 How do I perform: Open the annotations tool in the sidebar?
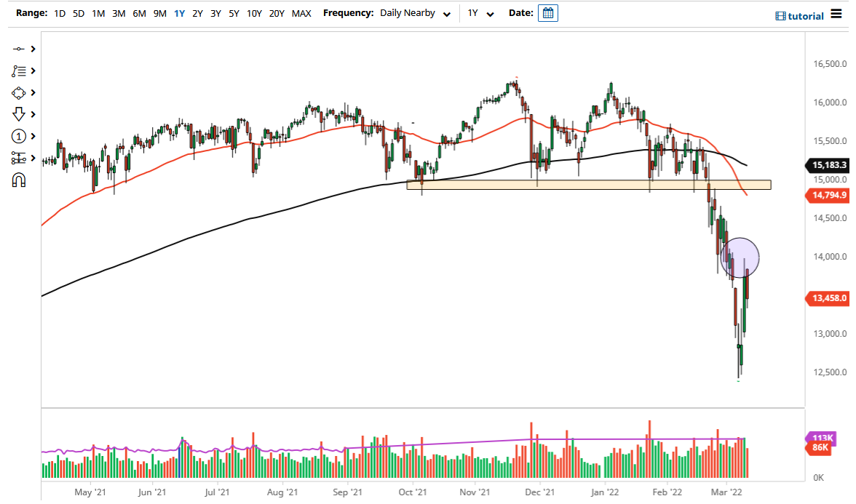[20, 71]
